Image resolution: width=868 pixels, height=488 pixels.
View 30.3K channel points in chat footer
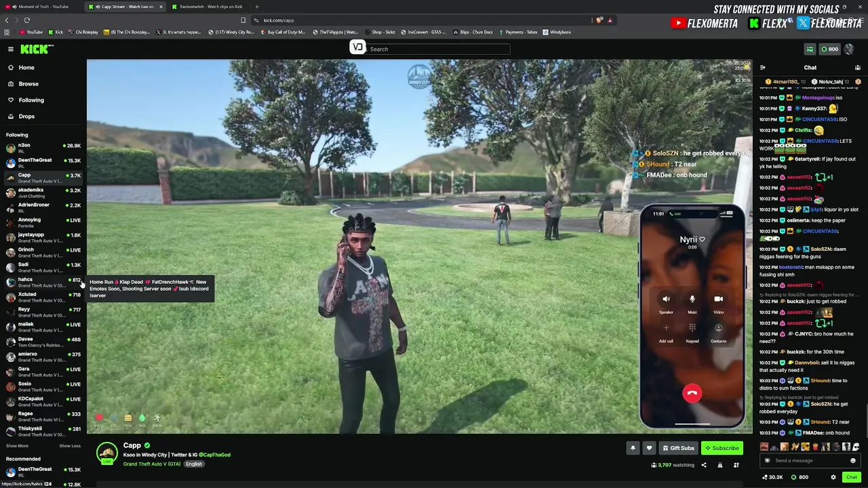(772, 477)
